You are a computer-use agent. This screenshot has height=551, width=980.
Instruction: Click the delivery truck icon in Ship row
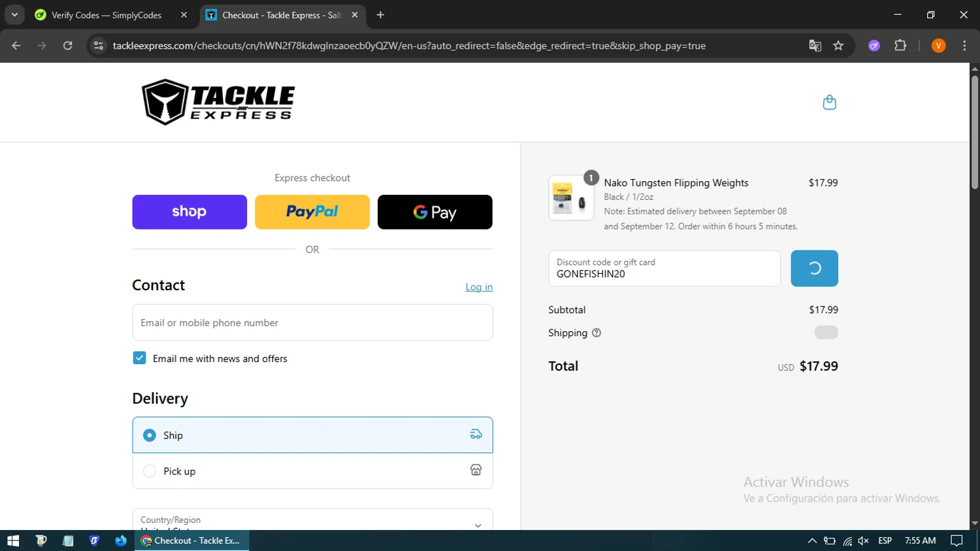(476, 434)
